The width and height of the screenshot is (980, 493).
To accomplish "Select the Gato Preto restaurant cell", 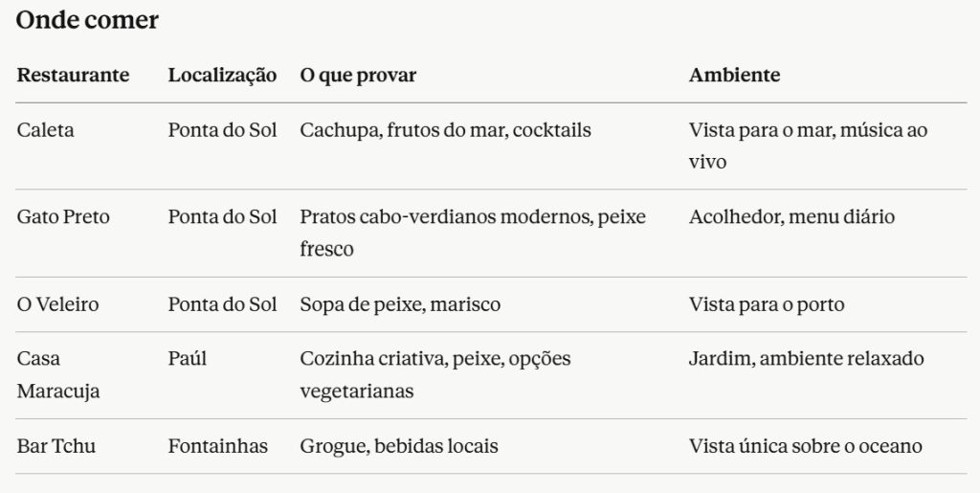I will pos(63,217).
